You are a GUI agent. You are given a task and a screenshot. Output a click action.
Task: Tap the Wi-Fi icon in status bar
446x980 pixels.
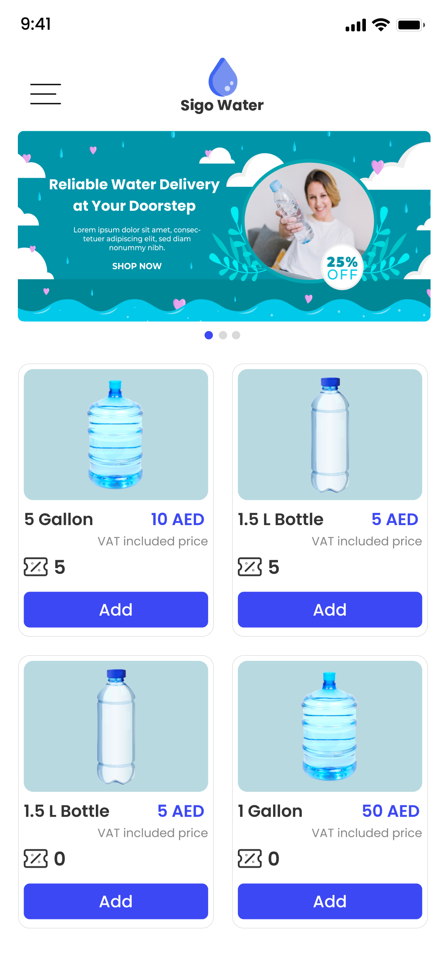[x=381, y=25]
